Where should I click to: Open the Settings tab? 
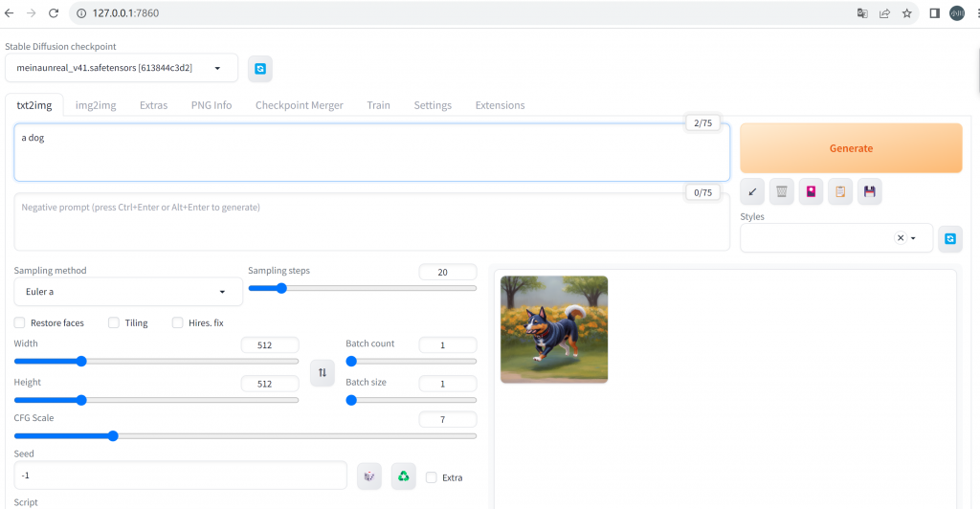[x=433, y=105]
